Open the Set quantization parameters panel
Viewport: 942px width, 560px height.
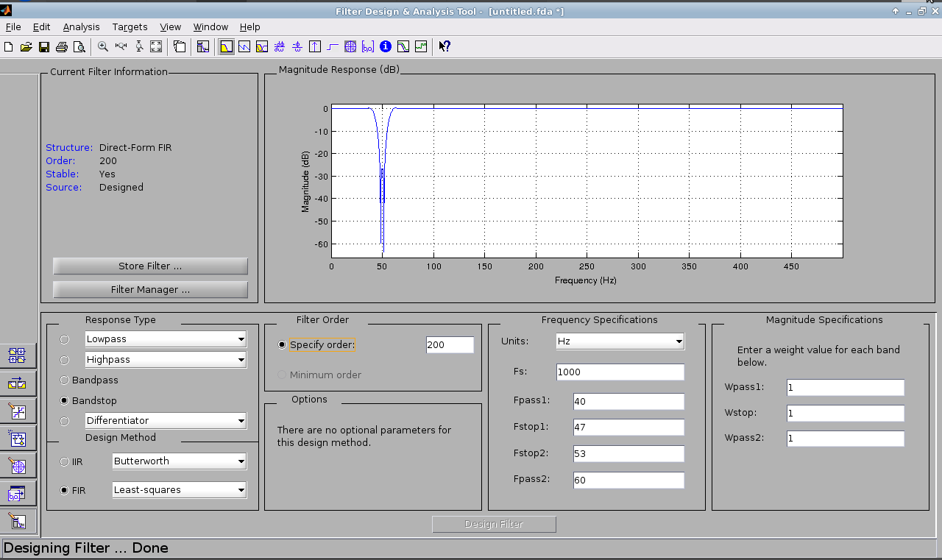pos(18,411)
